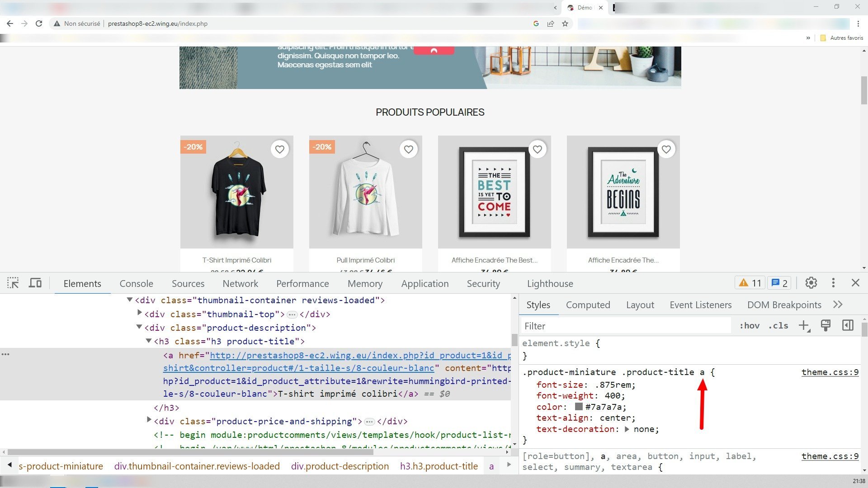Screen dimensions: 868x488
Task: Open DevTools three-dot customize menu
Action: pyautogui.click(x=833, y=283)
